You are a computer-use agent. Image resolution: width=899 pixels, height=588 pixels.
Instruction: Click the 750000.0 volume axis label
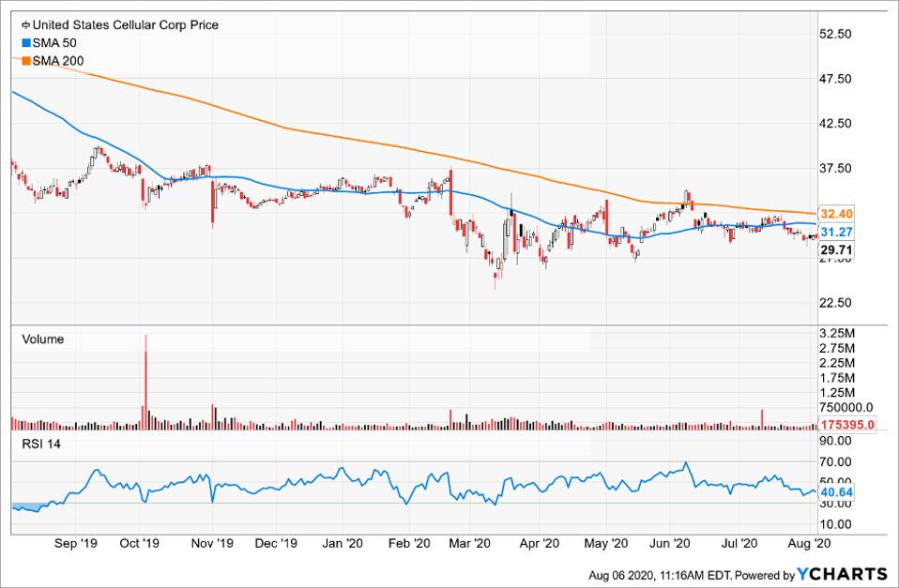click(846, 407)
